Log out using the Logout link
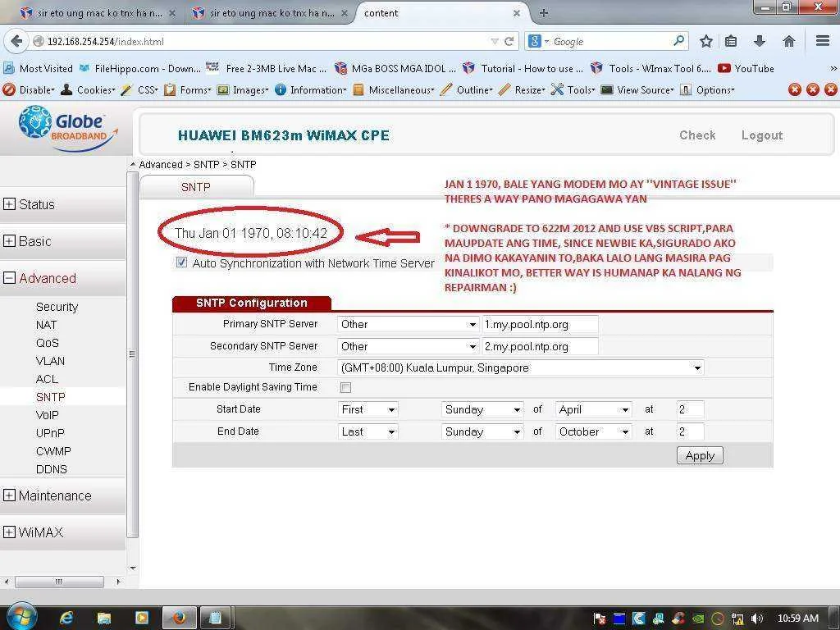The width and height of the screenshot is (840, 630). pos(762,135)
